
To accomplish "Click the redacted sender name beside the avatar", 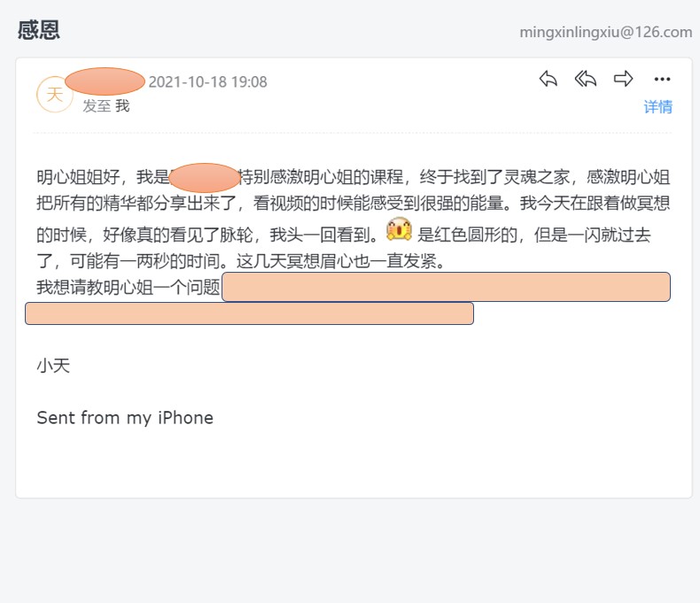I will [x=105, y=81].
